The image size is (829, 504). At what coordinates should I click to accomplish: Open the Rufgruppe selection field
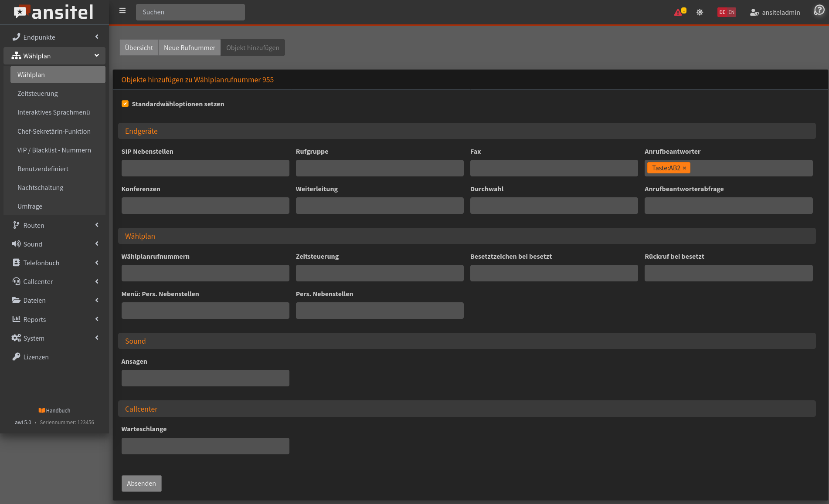tap(380, 168)
